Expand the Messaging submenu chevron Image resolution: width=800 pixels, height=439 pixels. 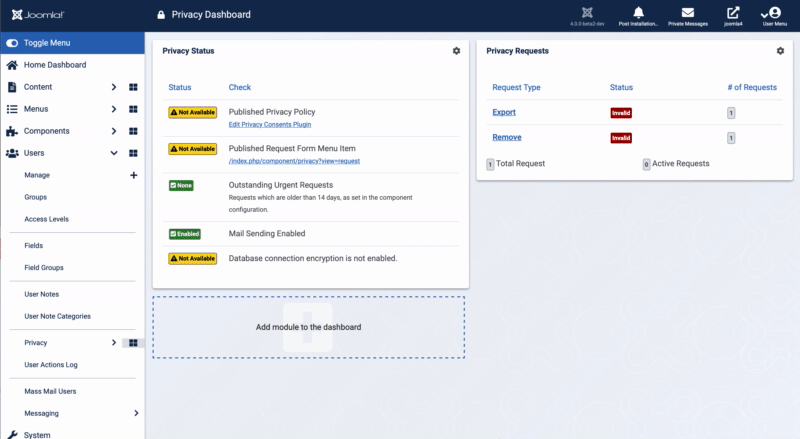(136, 413)
